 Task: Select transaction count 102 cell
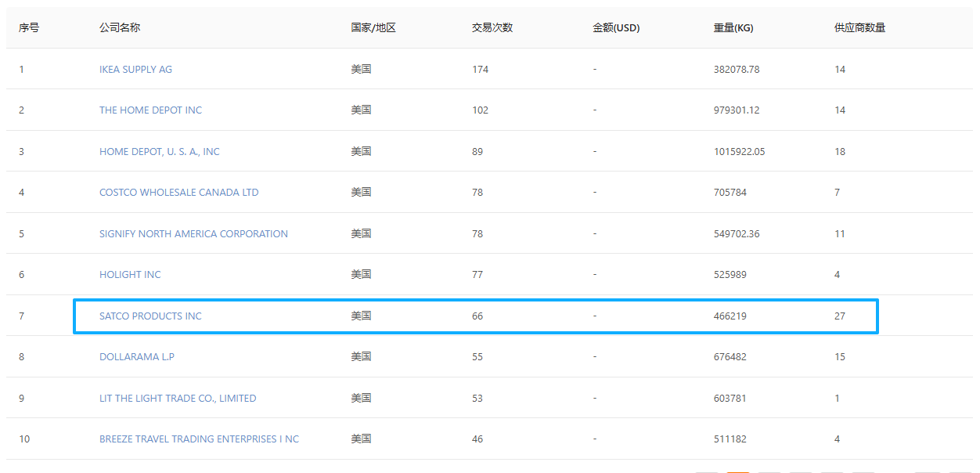[x=480, y=110]
